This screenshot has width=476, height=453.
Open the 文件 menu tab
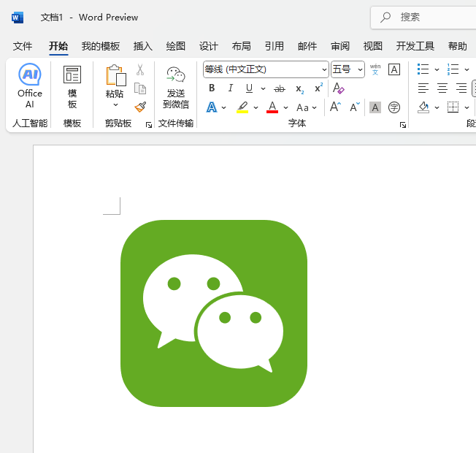(23, 46)
